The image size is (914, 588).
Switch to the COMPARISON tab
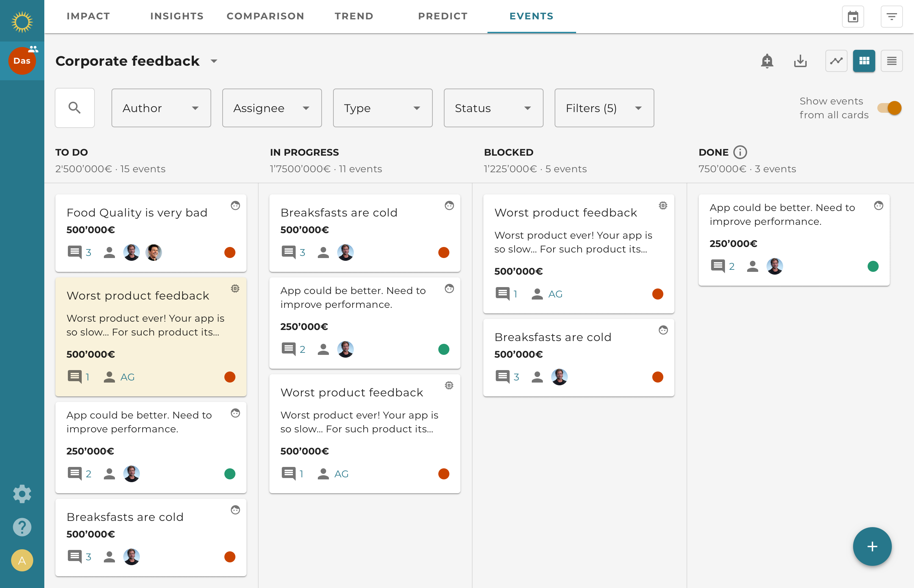click(265, 16)
